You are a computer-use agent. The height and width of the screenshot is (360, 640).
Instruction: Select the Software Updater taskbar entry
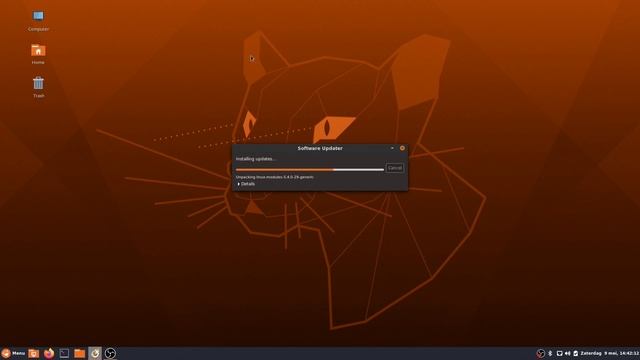click(x=95, y=353)
